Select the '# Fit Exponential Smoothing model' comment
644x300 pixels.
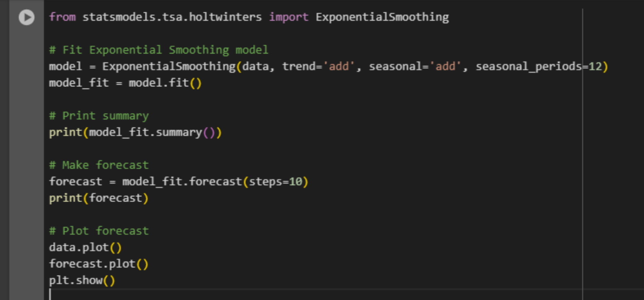(x=158, y=50)
